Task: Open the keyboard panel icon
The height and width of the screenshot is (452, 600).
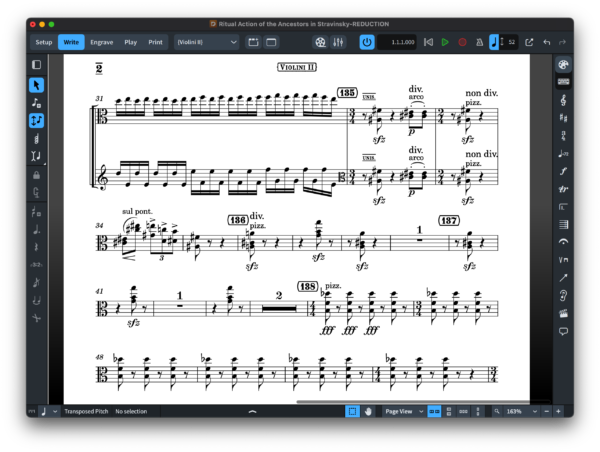Action: [x=563, y=82]
